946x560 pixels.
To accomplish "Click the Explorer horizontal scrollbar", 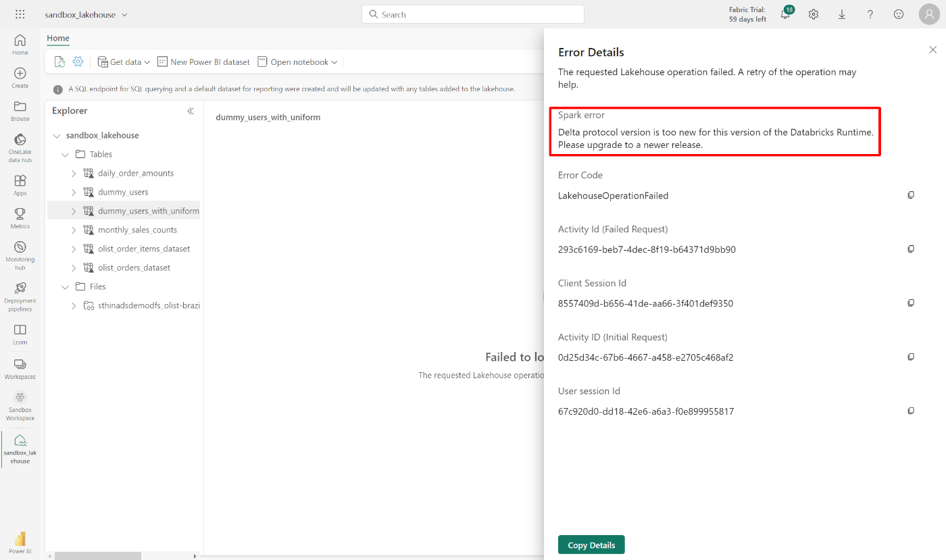I will click(98, 556).
